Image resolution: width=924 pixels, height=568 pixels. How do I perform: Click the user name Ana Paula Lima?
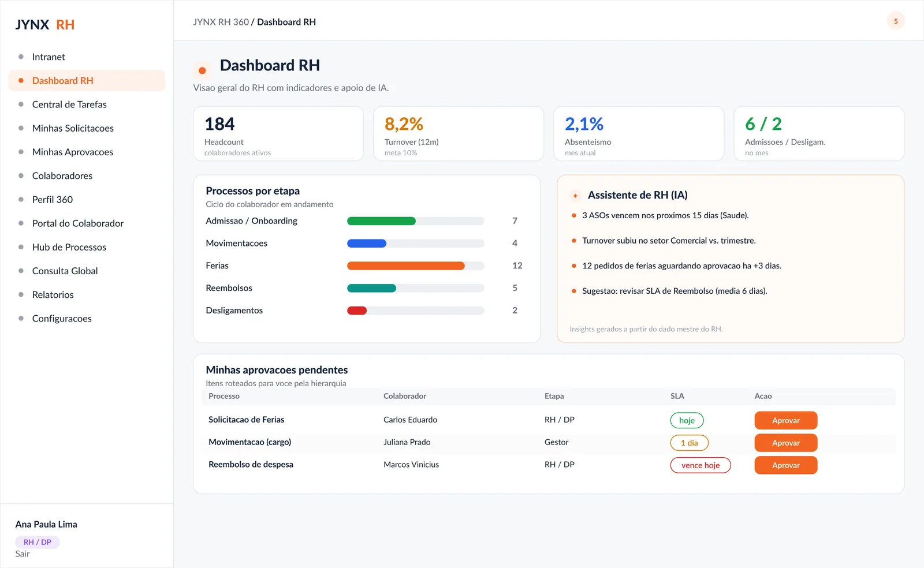click(46, 524)
